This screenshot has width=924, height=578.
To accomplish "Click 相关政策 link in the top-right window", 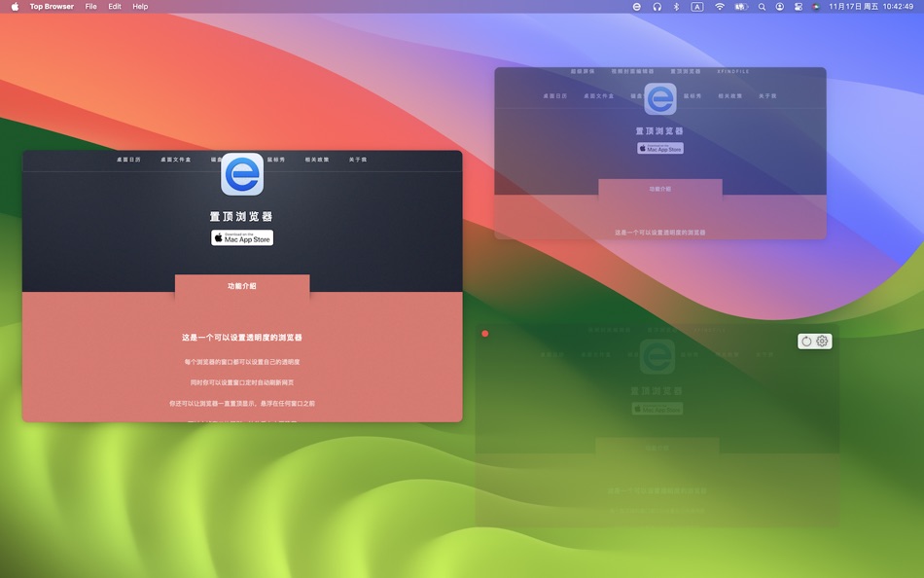I will point(730,95).
